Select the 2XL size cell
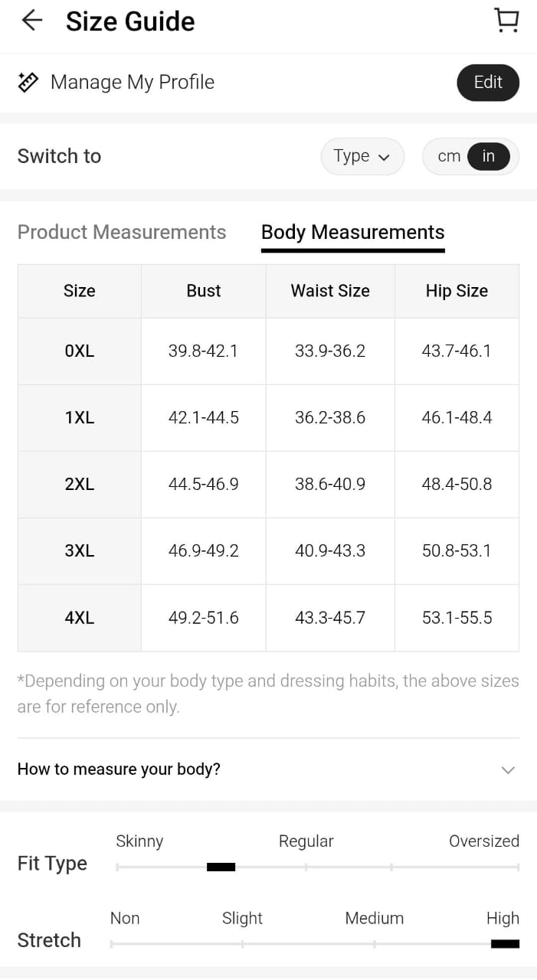 (80, 484)
